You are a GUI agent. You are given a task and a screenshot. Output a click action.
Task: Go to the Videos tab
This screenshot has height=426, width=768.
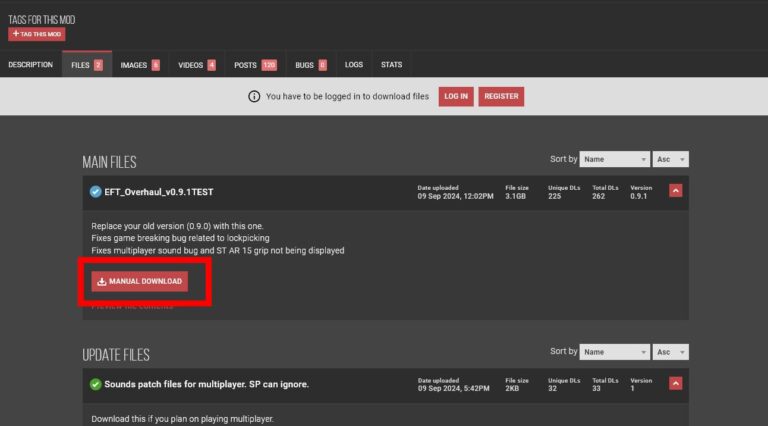coord(196,65)
